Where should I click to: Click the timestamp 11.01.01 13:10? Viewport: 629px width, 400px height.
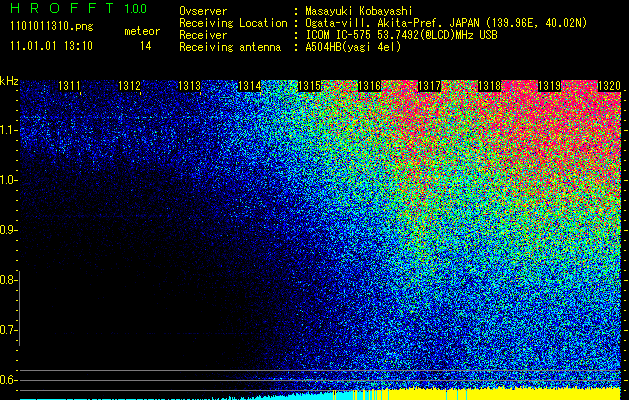[x=51, y=46]
